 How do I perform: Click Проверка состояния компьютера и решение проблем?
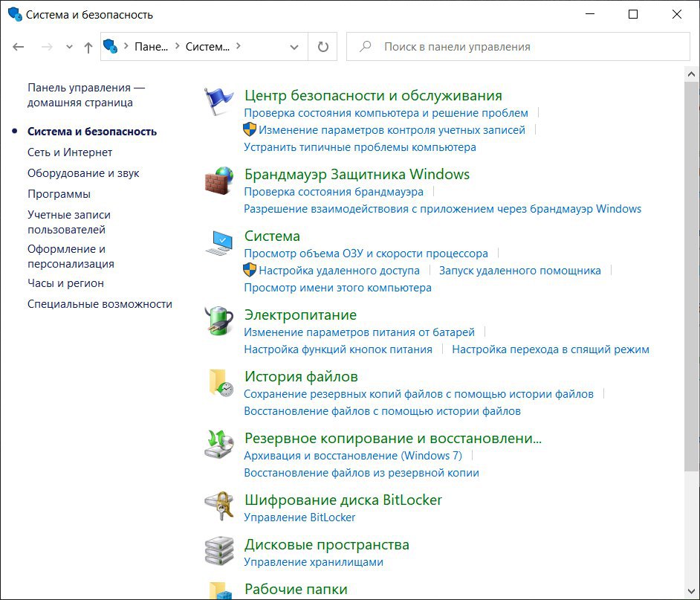[386, 112]
